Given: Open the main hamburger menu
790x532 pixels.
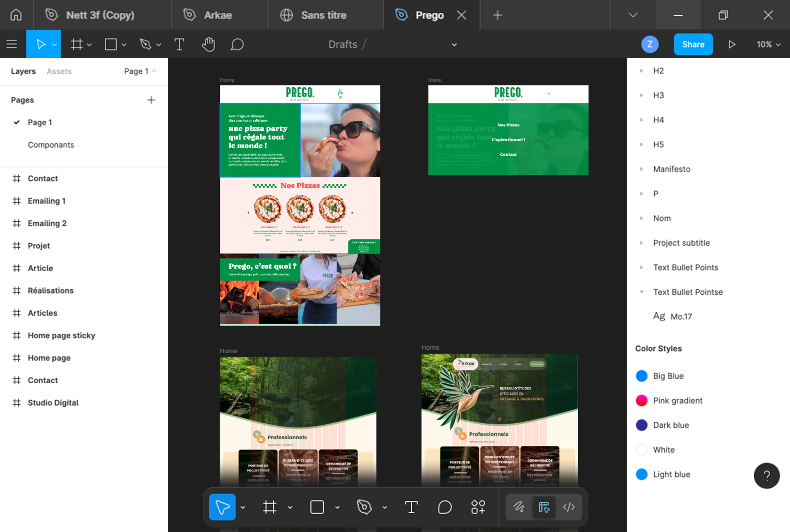Looking at the screenshot, I should (12, 44).
